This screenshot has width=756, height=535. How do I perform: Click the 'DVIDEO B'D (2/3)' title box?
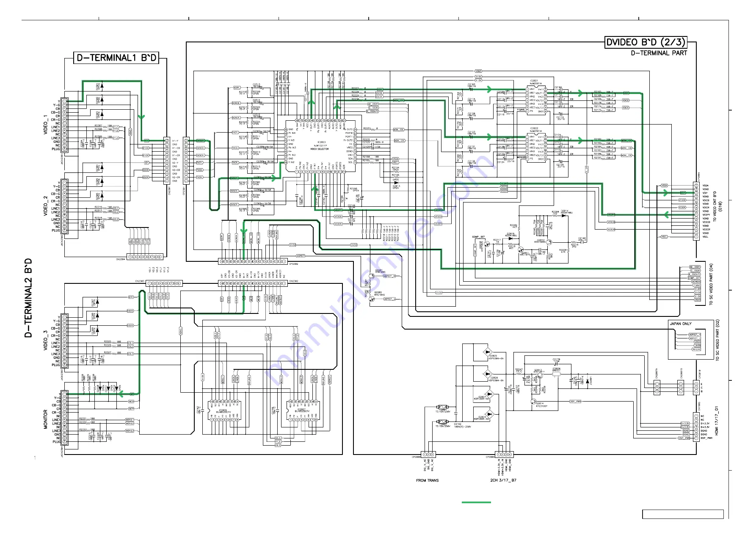pos(646,42)
